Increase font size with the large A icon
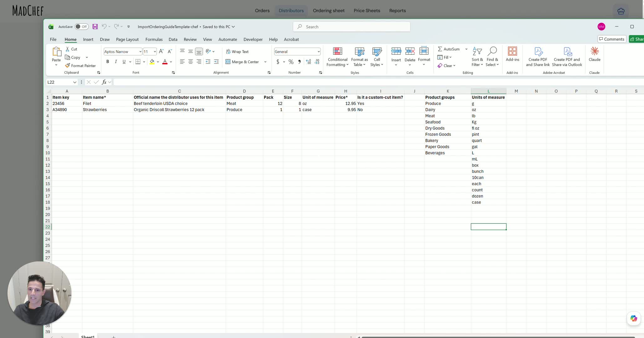644x338 pixels. coord(161,51)
